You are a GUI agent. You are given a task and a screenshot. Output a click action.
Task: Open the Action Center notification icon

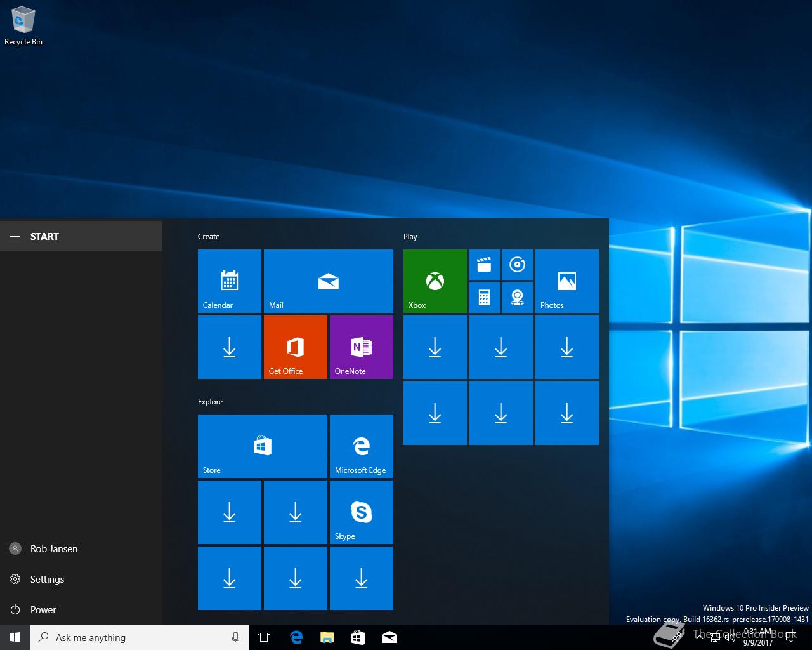pyautogui.click(x=791, y=637)
